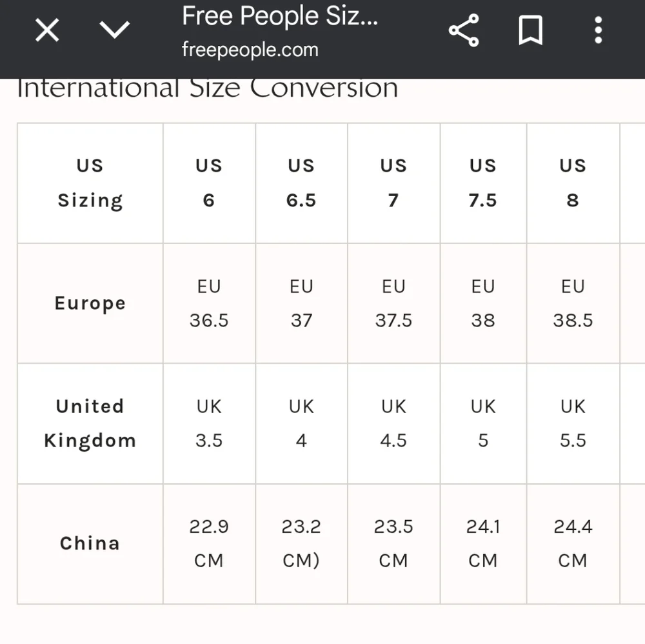
Task: Tap the 24.4 CM cell
Action: tap(573, 543)
